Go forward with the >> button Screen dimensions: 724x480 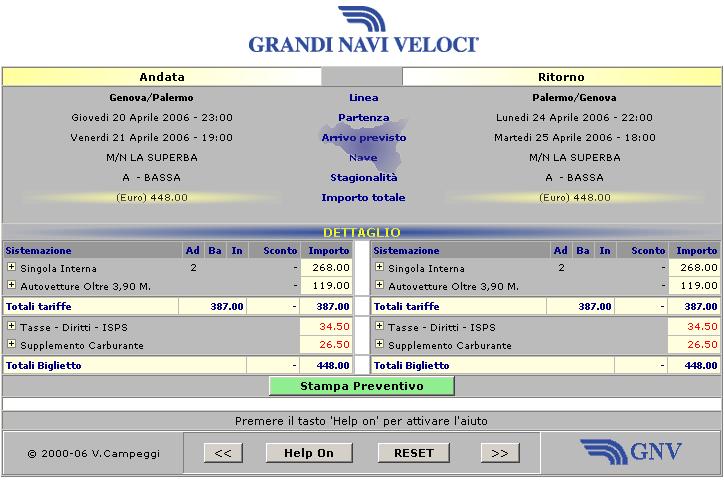pos(500,453)
